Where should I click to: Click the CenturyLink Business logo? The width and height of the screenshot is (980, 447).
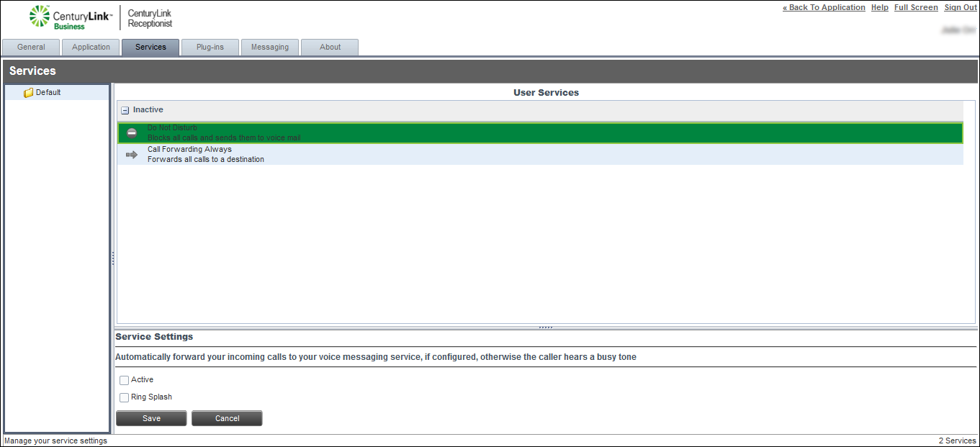[70, 18]
